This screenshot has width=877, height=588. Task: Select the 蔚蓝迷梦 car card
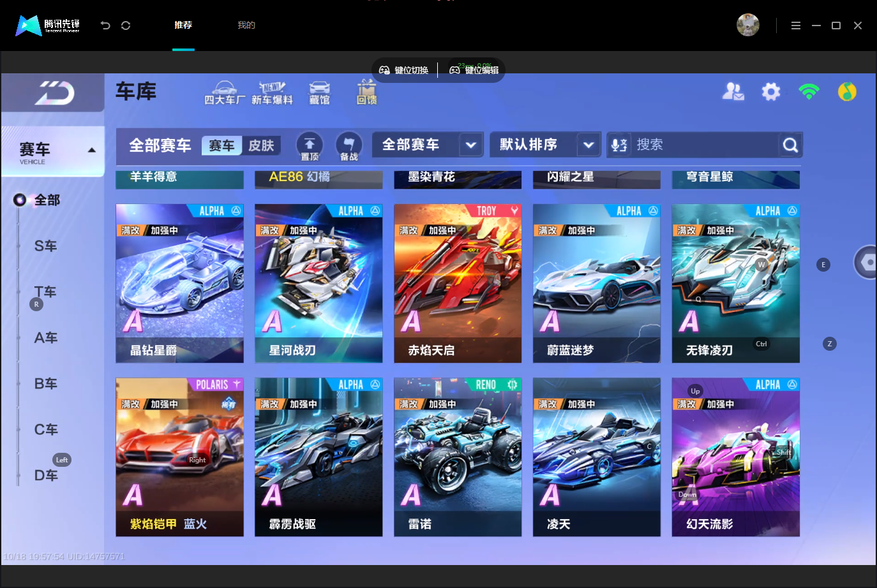(597, 284)
